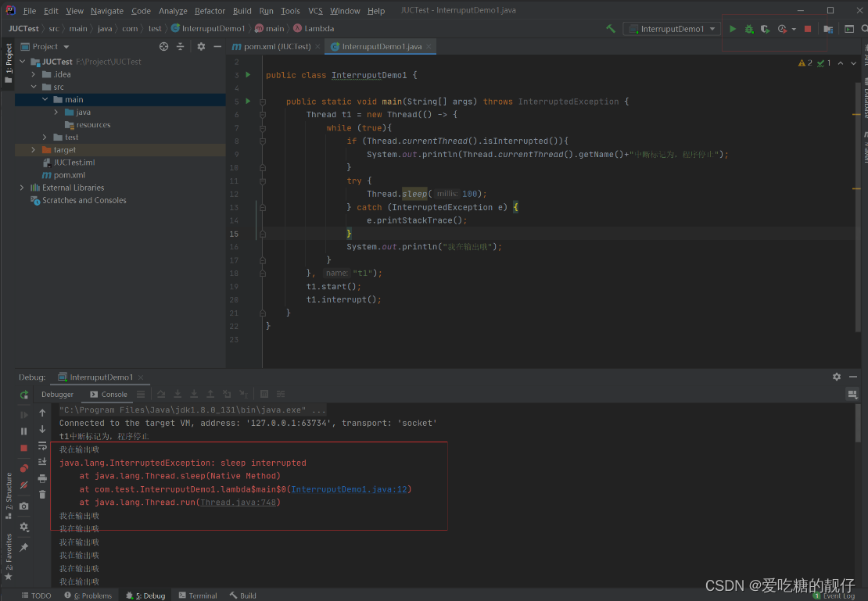Click the thread dump camera icon
868x601 pixels.
(x=23, y=506)
